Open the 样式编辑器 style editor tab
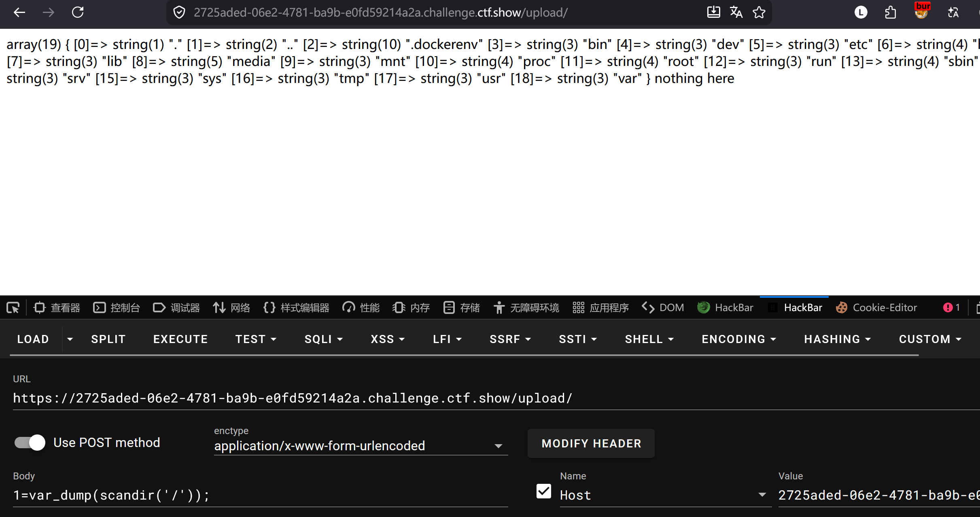The width and height of the screenshot is (980, 517). pyautogui.click(x=296, y=308)
